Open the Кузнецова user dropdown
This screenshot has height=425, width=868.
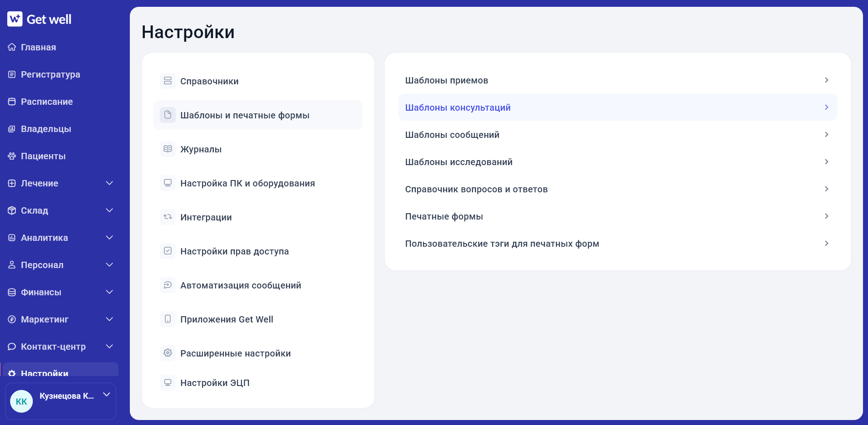pos(107,395)
